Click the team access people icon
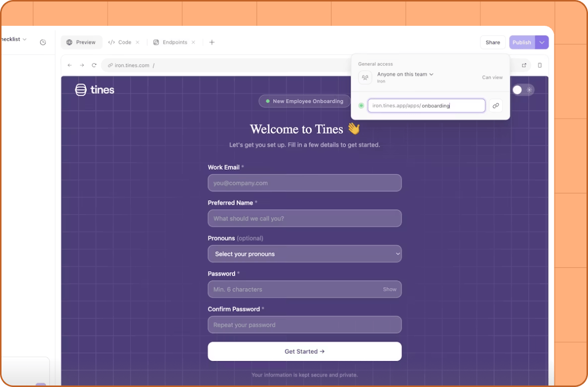 coord(365,77)
